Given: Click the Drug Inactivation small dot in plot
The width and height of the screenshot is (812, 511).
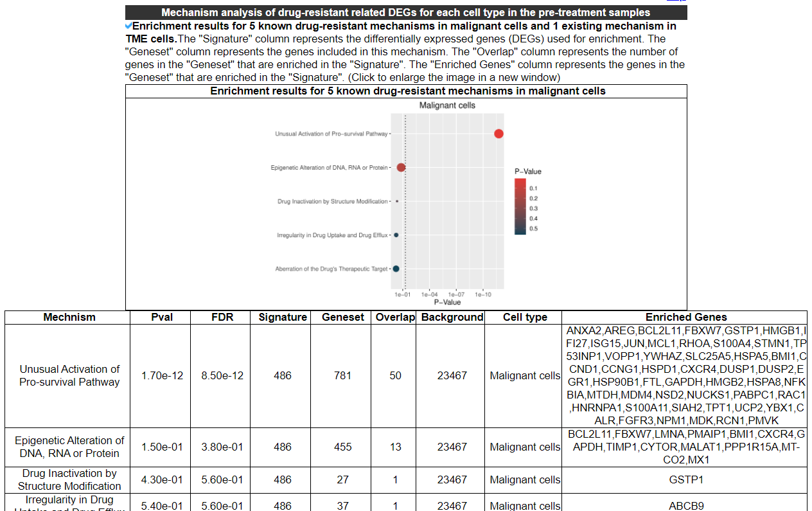Looking at the screenshot, I should click(x=397, y=201).
